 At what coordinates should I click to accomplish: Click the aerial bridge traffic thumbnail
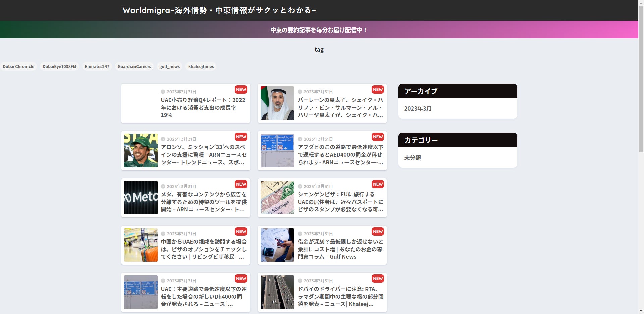point(277,292)
